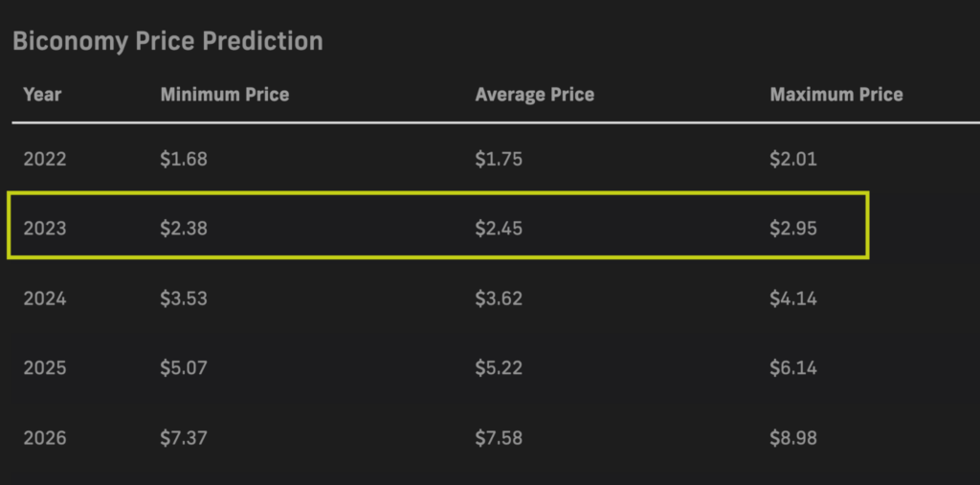This screenshot has width=980, height=485.
Task: Click the 2022 year cell
Action: pyautogui.click(x=44, y=159)
